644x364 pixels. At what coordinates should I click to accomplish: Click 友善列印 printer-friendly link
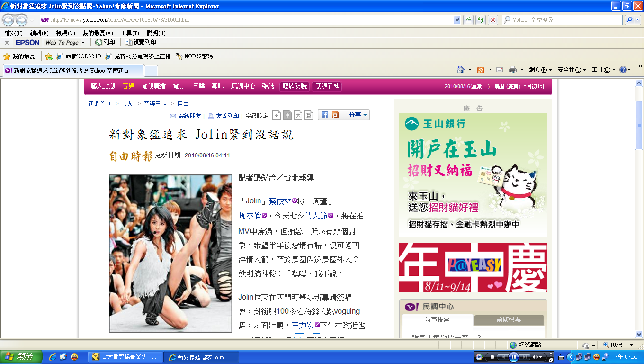click(x=224, y=116)
